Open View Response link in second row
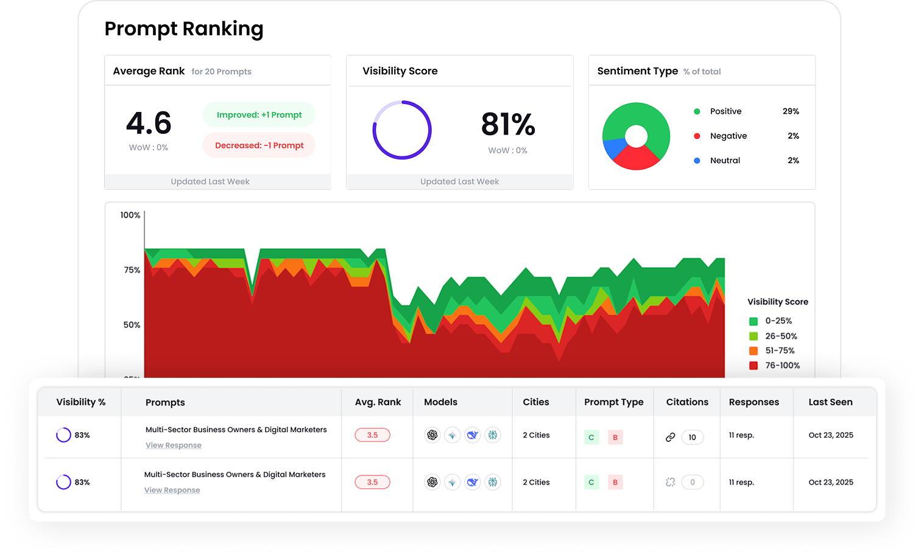 coord(172,491)
